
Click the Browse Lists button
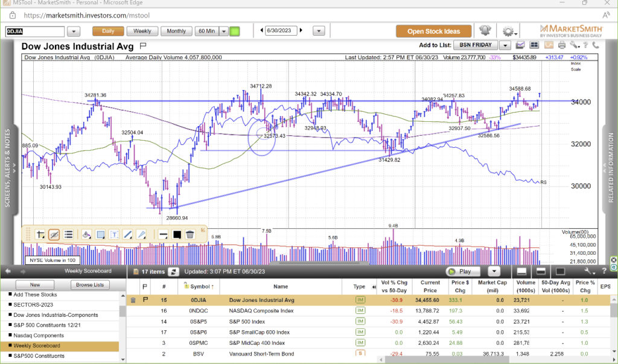(90, 284)
